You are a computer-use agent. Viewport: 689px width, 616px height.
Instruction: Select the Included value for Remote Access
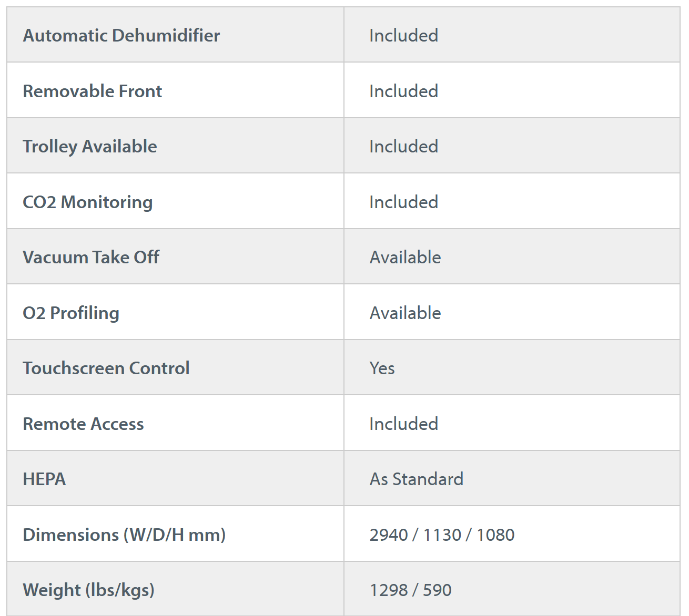pos(403,424)
